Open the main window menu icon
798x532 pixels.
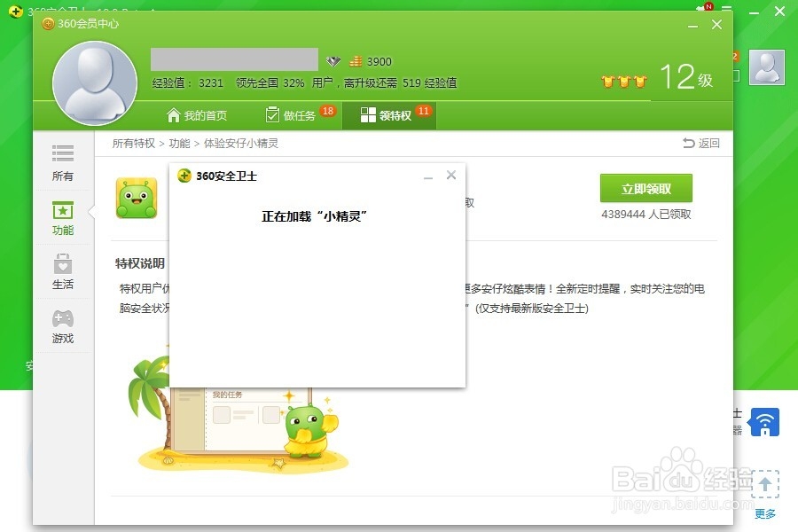pos(727,9)
